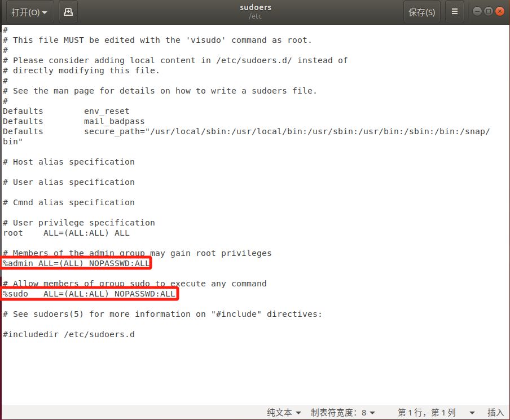The height and width of the screenshot is (420, 510).
Task: Click the User privilege specification comment
Action: 79,223
